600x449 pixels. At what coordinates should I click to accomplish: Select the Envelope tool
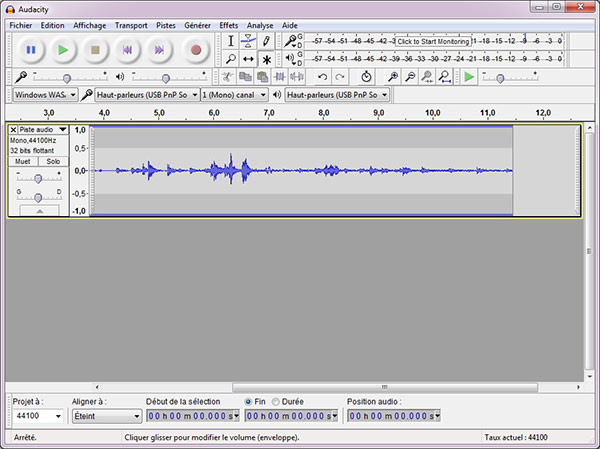click(248, 41)
